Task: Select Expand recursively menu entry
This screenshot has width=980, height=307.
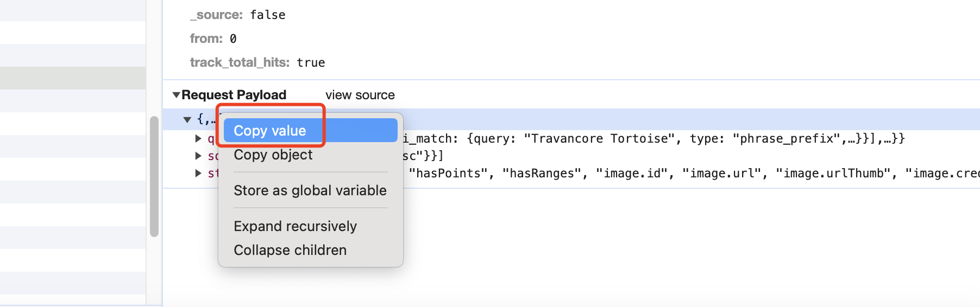Action: point(295,226)
